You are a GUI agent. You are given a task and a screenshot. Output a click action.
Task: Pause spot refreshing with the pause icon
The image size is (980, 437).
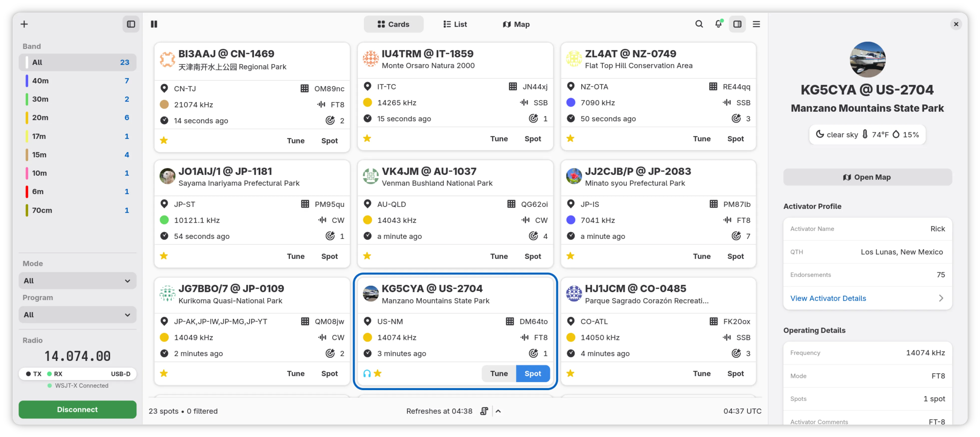click(154, 24)
